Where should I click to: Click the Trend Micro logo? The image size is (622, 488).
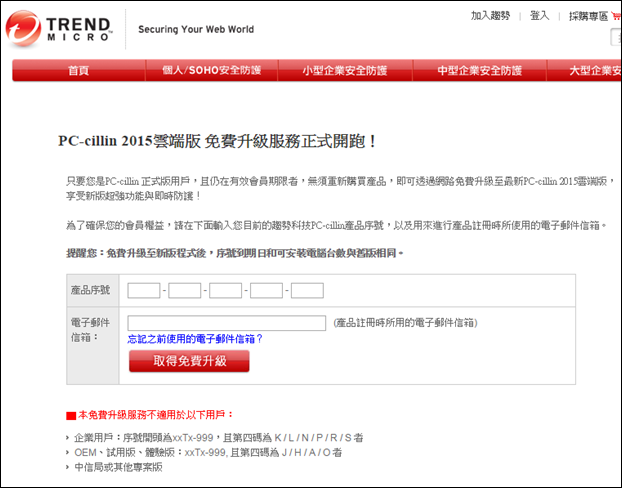(x=59, y=29)
